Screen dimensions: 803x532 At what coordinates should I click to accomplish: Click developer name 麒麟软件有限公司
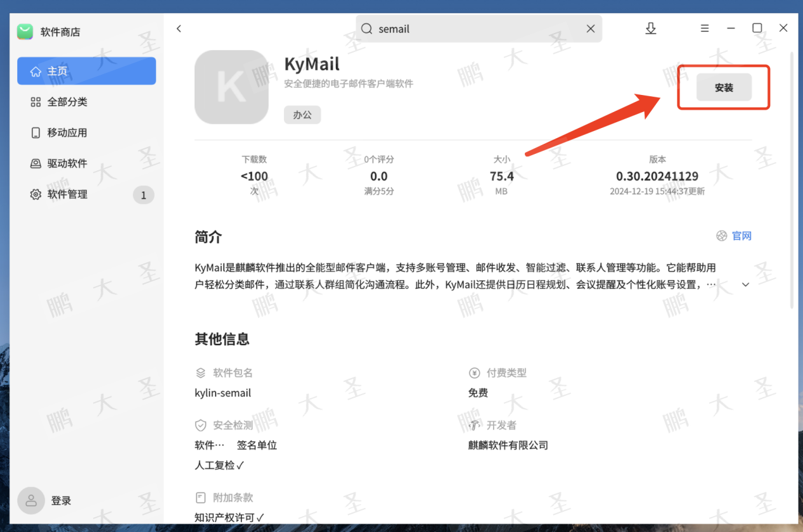pyautogui.click(x=508, y=445)
